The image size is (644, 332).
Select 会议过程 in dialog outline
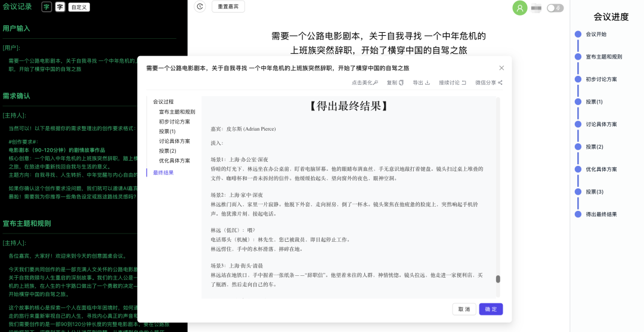[163, 102]
